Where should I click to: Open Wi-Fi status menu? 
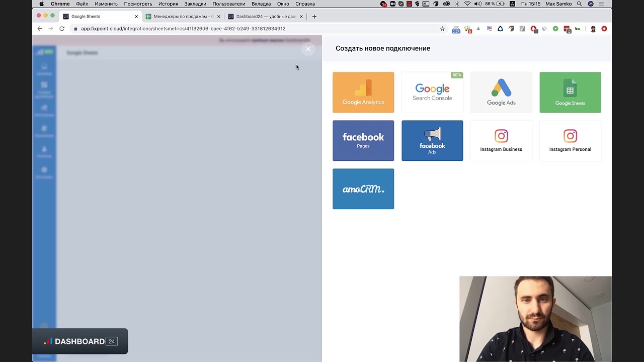pyautogui.click(x=467, y=4)
